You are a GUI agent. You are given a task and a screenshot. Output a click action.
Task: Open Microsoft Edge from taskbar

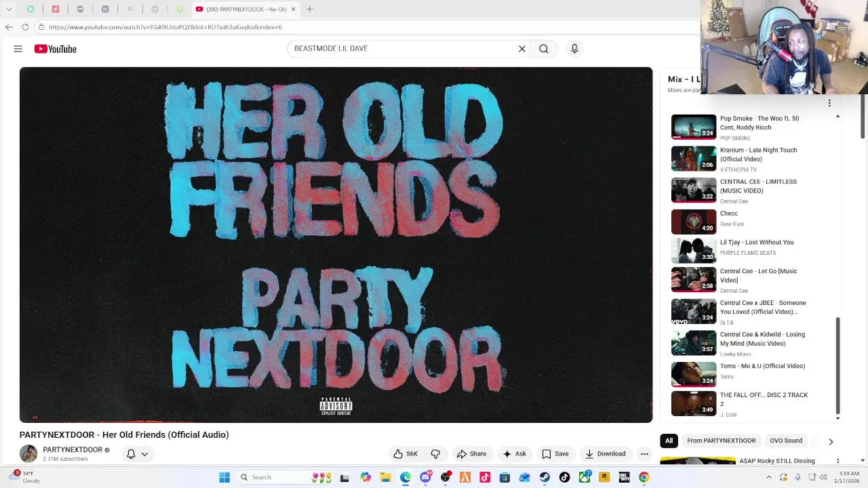[405, 477]
